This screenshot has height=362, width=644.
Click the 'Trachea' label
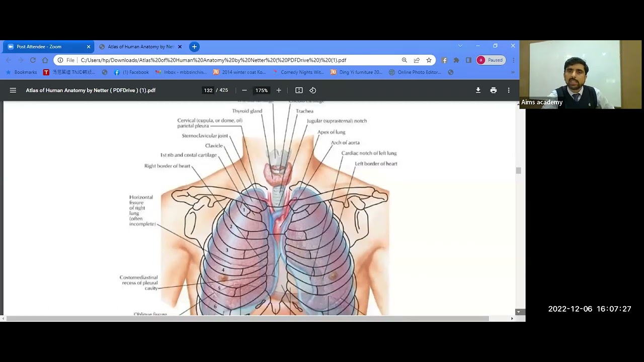coord(304,111)
